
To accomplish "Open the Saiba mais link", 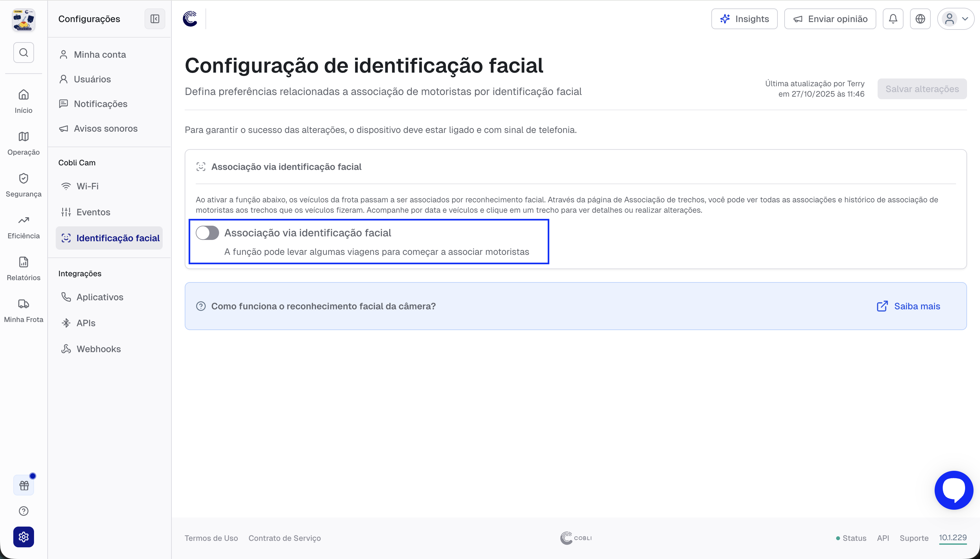I will 909,306.
